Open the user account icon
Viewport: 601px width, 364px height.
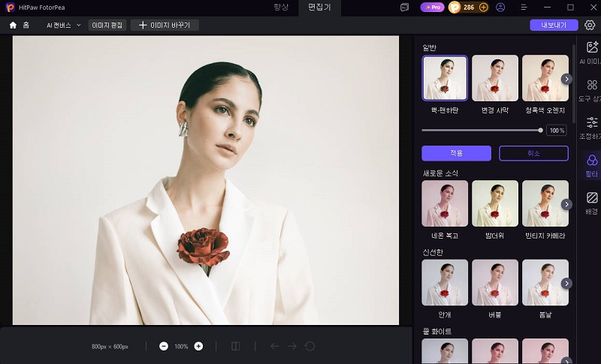tap(500, 8)
